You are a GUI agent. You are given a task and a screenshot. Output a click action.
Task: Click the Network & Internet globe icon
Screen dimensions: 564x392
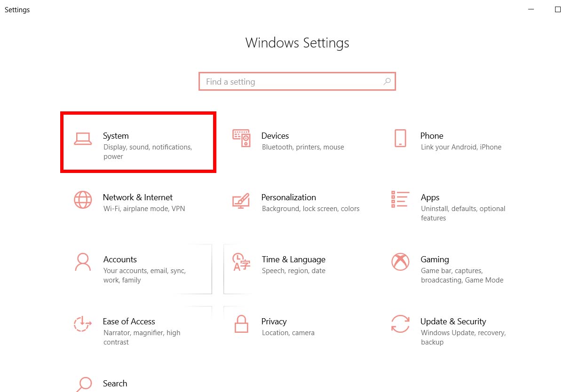[83, 200]
